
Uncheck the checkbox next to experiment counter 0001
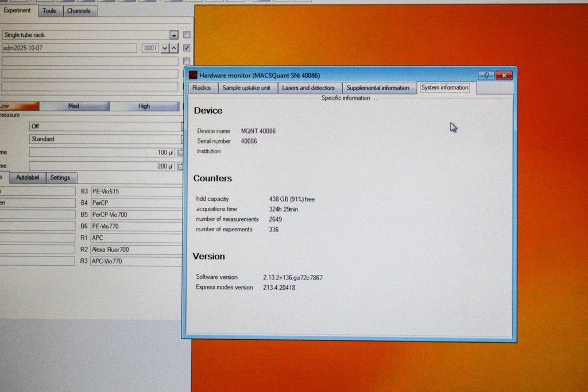185,48
